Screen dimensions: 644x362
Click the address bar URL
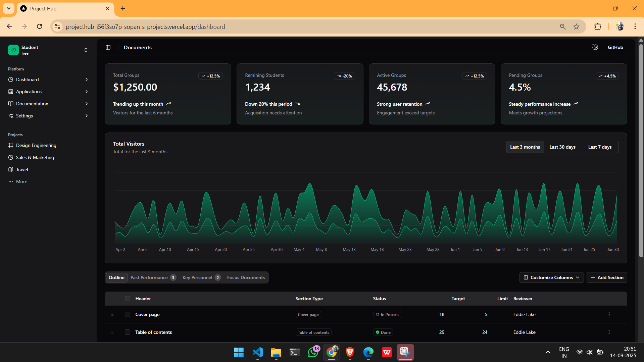(x=145, y=27)
